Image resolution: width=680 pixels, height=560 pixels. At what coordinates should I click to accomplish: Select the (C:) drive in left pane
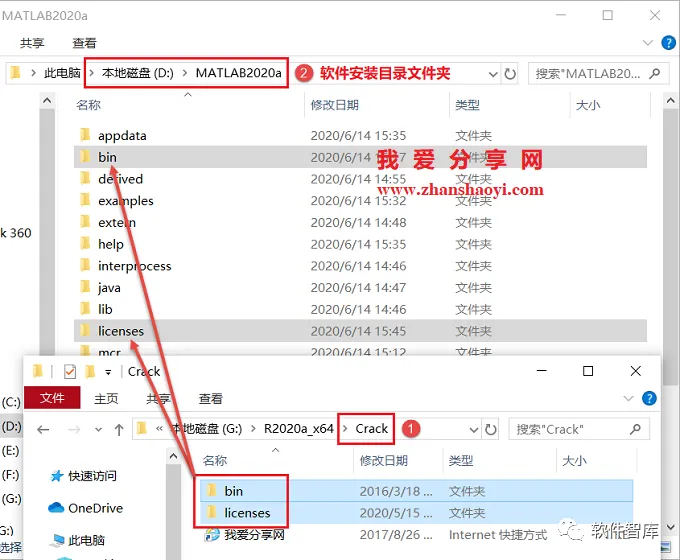(11, 402)
